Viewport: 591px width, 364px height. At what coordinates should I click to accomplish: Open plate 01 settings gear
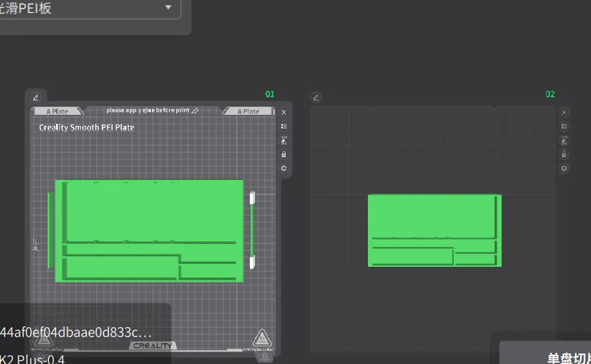(283, 168)
